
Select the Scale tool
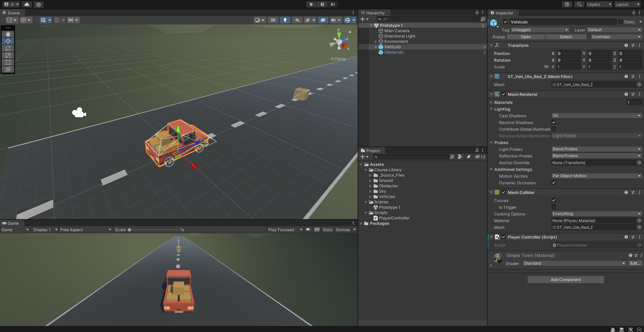click(x=8, y=55)
